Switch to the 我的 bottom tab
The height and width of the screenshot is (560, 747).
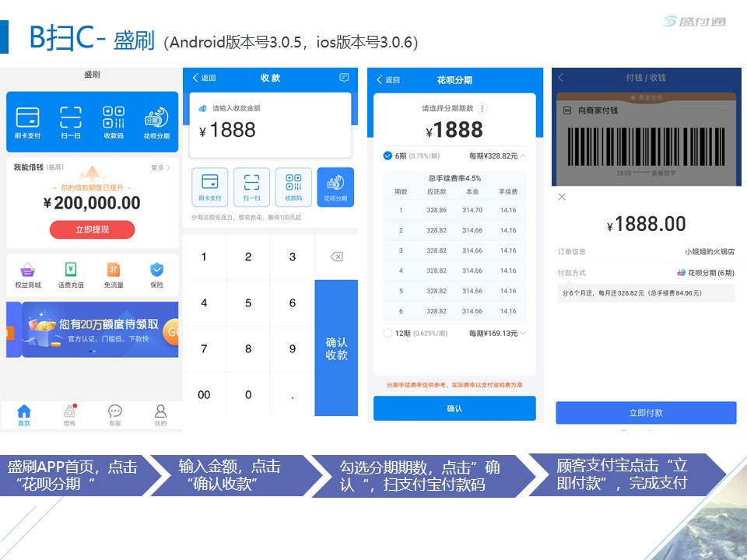click(x=160, y=415)
